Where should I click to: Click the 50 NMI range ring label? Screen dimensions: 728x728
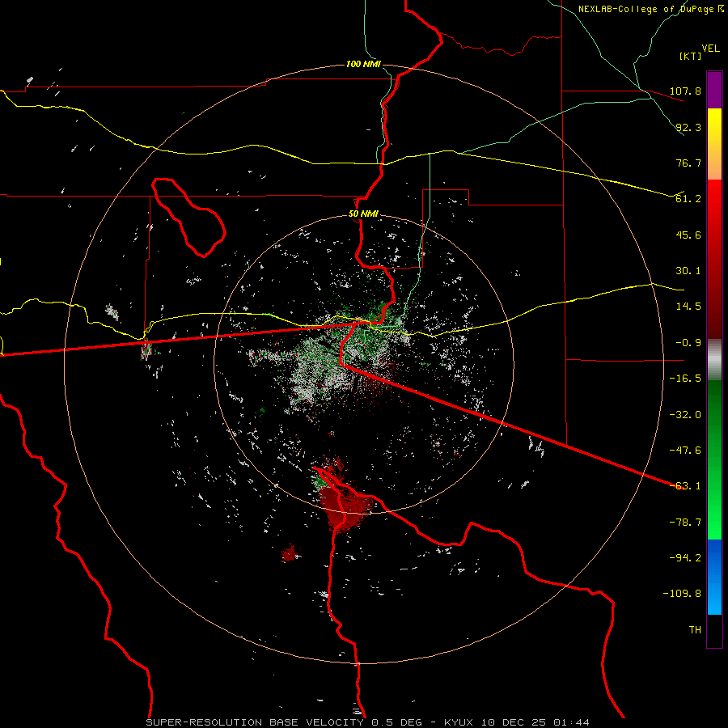point(363,214)
